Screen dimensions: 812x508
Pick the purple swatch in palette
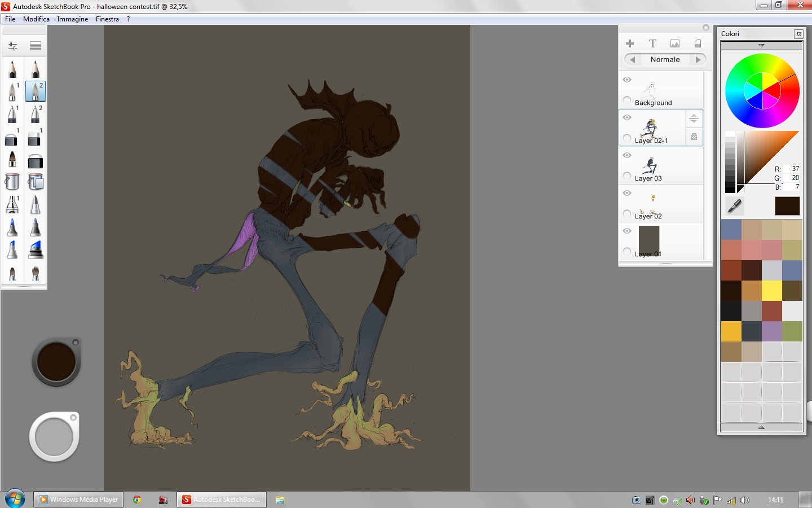(x=772, y=331)
